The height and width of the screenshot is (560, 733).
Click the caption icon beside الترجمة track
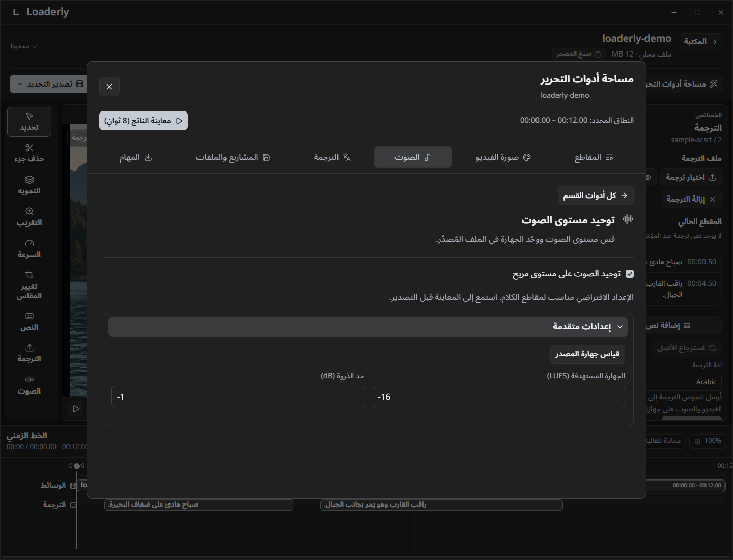73,505
